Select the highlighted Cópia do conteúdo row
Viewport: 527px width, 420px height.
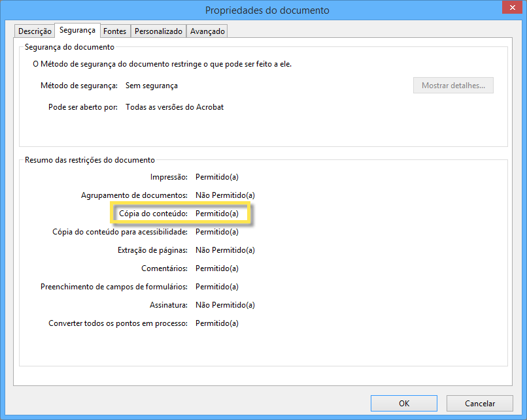181,213
